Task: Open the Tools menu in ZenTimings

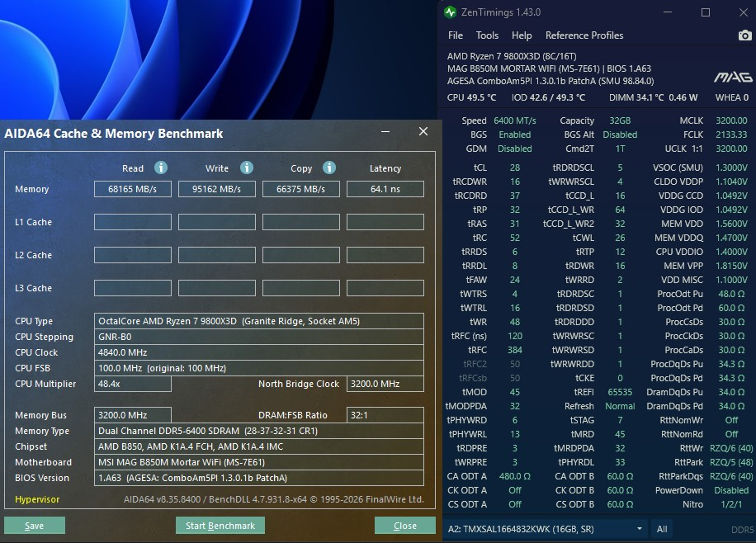Action: tap(487, 35)
